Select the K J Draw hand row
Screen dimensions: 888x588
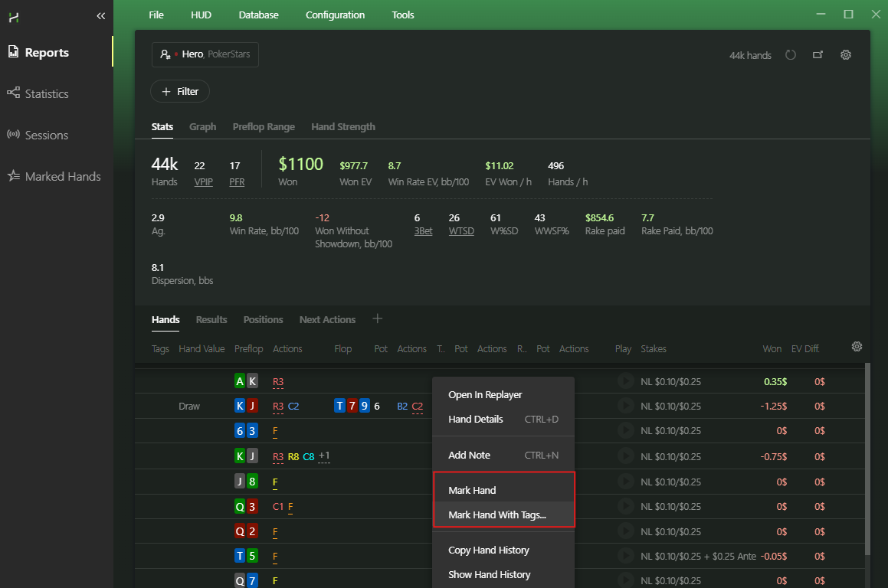(x=500, y=406)
